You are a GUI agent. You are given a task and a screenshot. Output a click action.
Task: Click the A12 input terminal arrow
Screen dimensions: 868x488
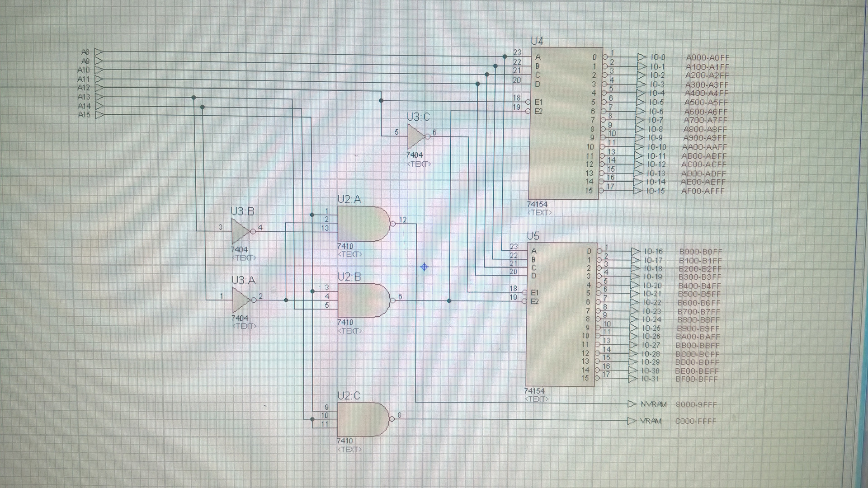(99, 88)
